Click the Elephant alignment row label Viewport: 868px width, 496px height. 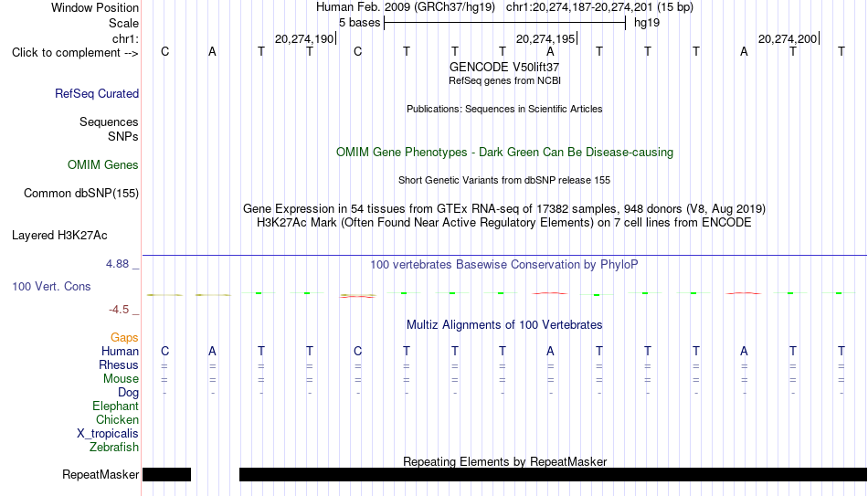[x=116, y=406]
